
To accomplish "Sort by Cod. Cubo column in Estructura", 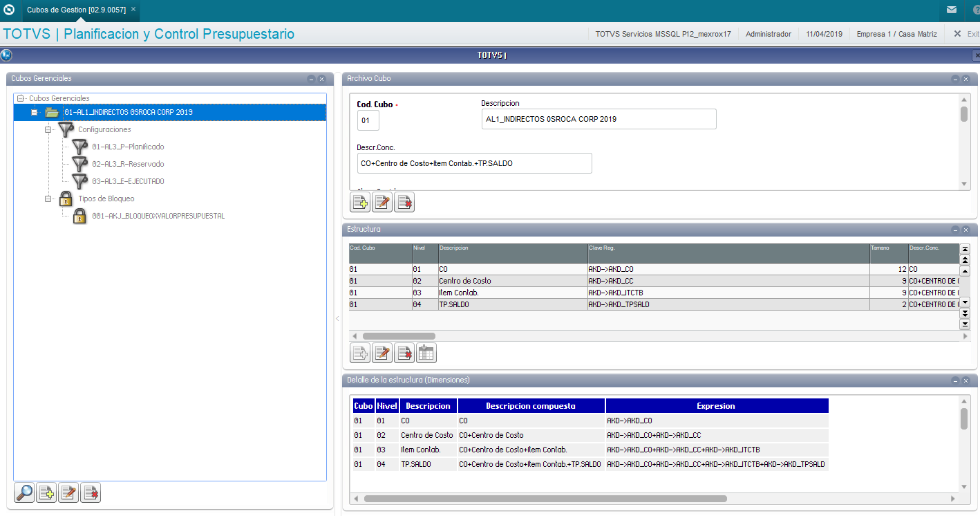I will point(380,252).
